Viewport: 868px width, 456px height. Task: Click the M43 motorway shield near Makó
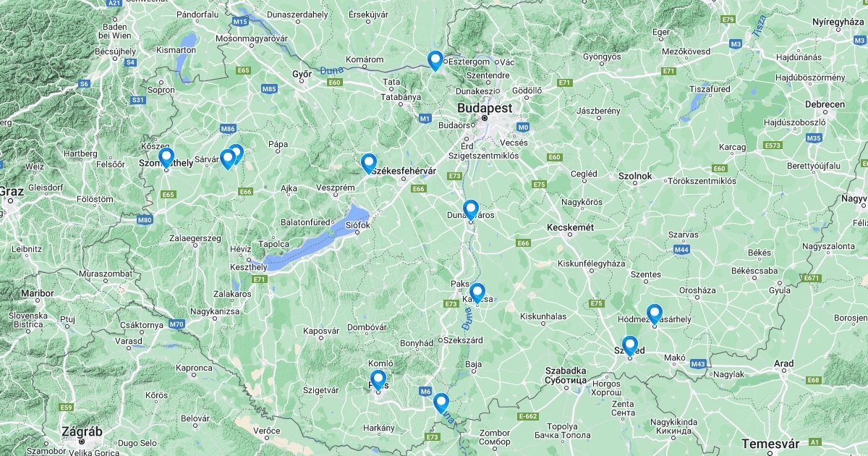(x=698, y=363)
